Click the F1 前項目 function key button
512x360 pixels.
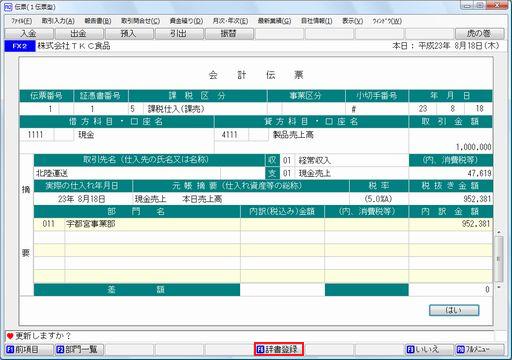click(x=29, y=349)
